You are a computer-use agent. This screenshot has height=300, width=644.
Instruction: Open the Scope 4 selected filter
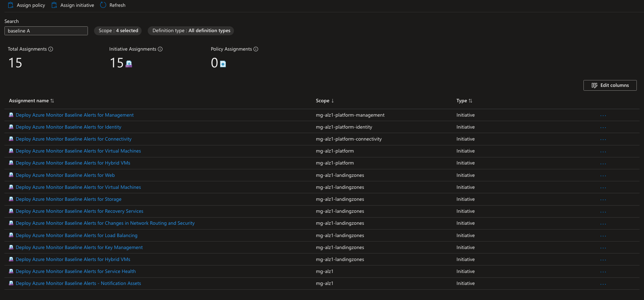pos(118,30)
